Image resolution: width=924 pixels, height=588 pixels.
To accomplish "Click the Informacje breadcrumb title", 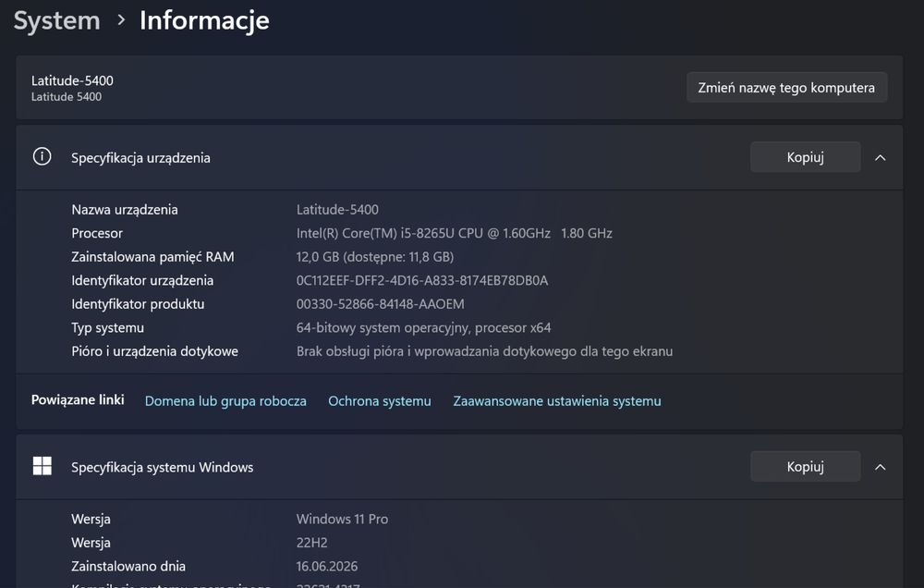I will tap(204, 20).
